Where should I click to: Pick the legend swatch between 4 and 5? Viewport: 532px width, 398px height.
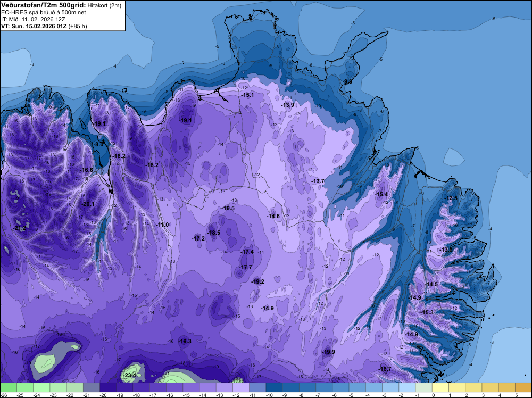tap(507, 388)
